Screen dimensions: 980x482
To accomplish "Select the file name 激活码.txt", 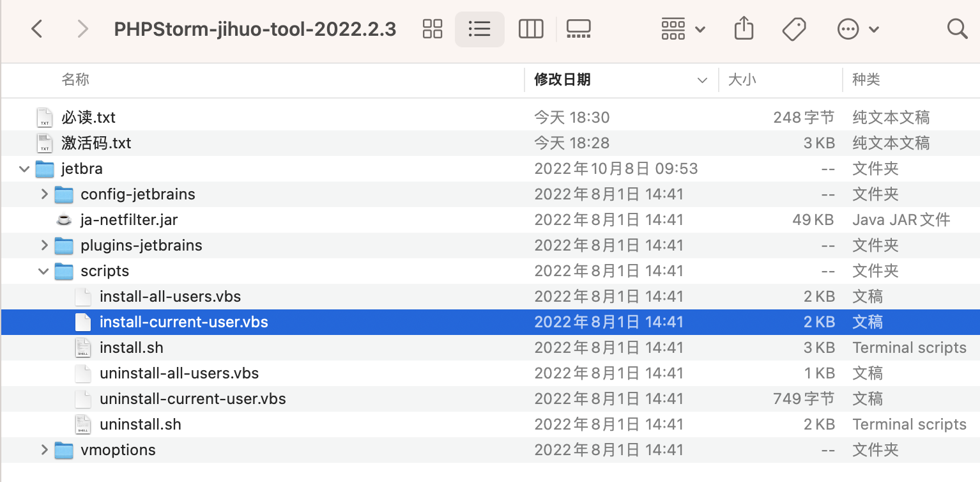I will tap(96, 143).
